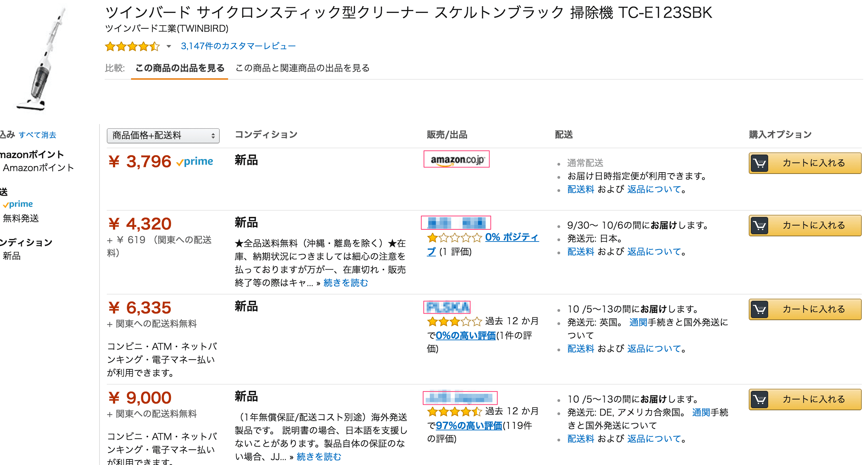Toggle the 新品 condition filter in the sidebar
Screen dimensions: 868x465
tap(12, 256)
